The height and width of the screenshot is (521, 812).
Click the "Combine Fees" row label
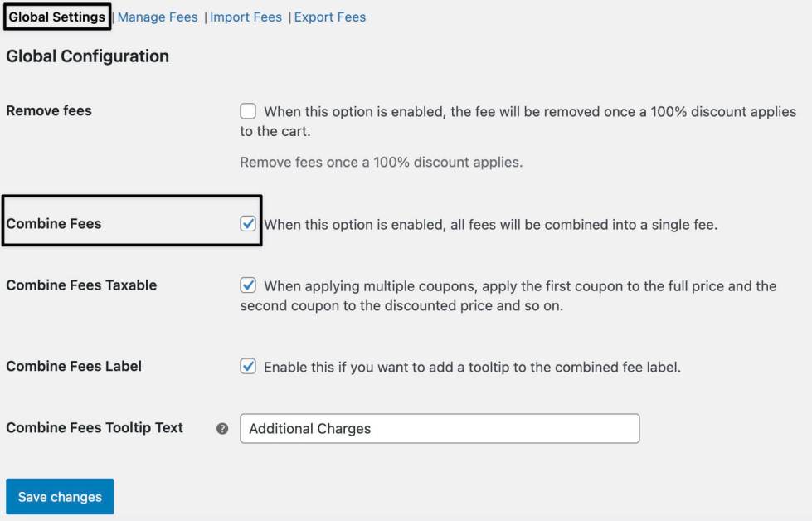point(54,223)
